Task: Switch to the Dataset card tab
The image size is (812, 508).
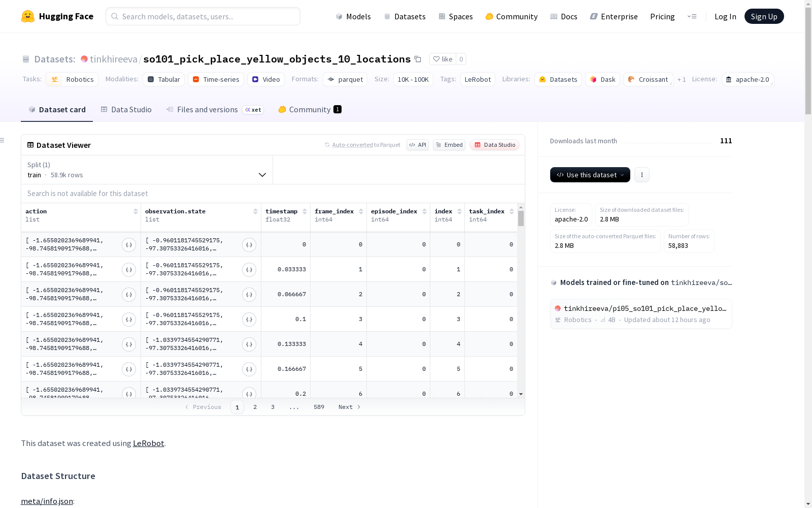Action: [57, 110]
